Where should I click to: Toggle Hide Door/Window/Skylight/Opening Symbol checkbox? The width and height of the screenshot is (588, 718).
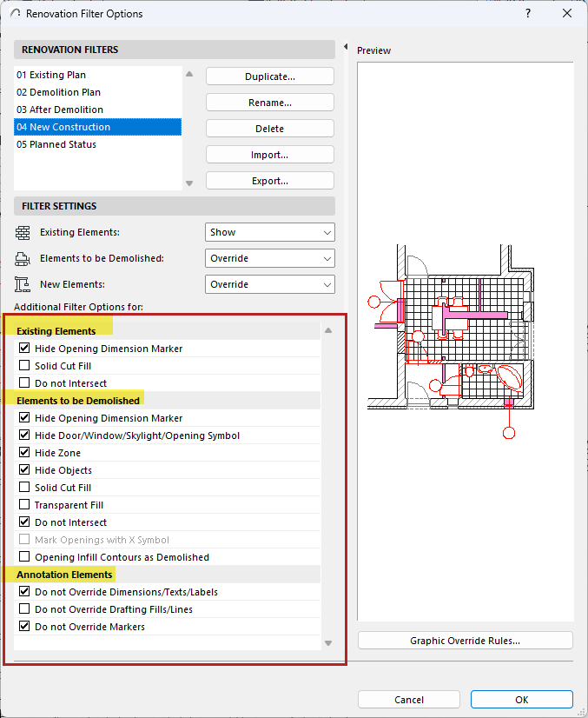pos(24,435)
